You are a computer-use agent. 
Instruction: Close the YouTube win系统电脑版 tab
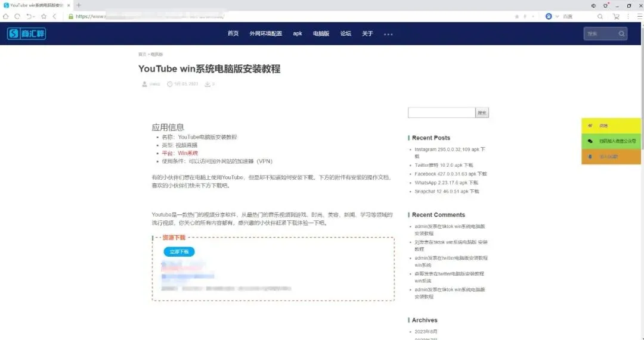coord(69,5)
